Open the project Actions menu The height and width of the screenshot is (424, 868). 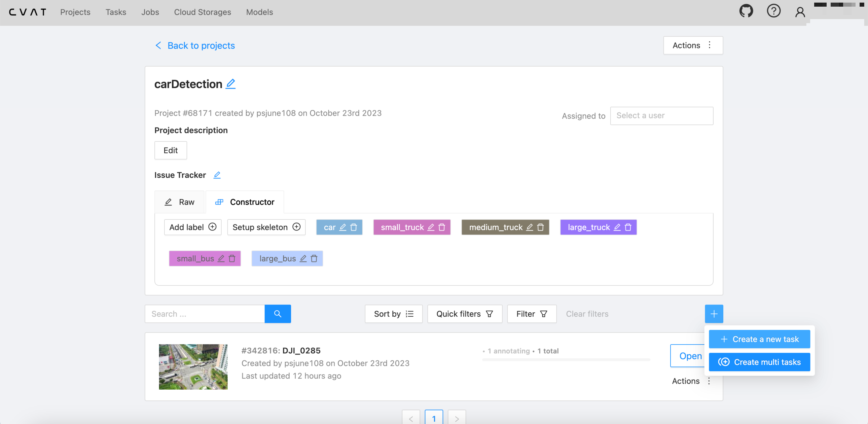coord(692,45)
